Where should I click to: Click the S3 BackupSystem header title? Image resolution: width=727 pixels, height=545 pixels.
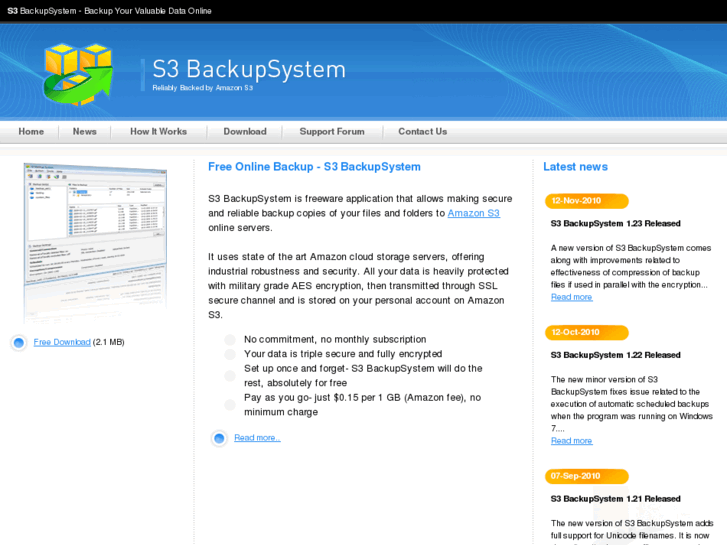tap(249, 69)
